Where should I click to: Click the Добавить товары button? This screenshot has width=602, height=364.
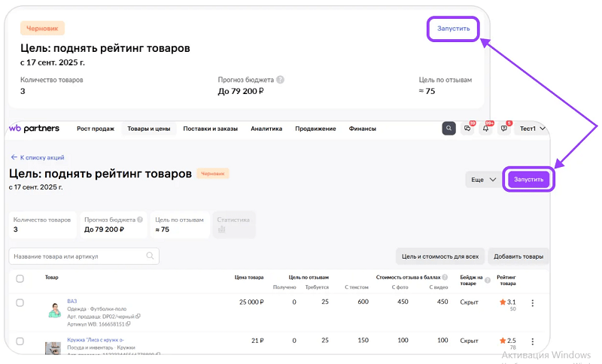(x=518, y=256)
